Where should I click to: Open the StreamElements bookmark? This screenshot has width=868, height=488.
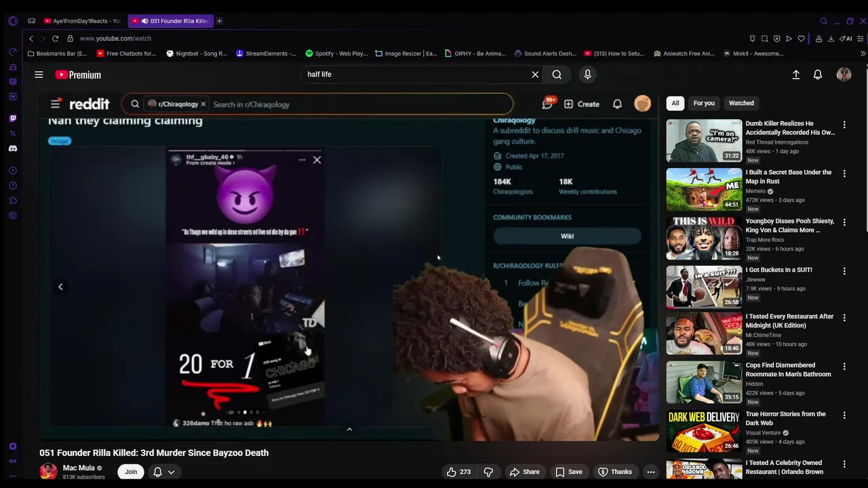[266, 54]
